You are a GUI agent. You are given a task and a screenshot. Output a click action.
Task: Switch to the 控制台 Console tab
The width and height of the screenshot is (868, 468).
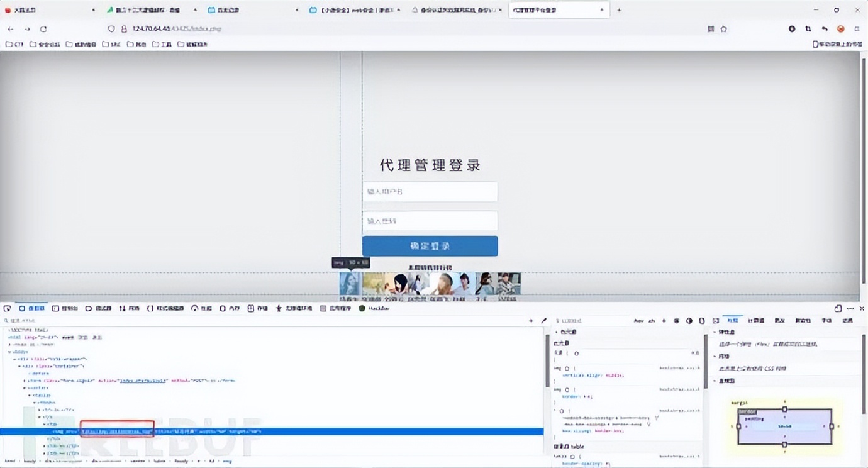[x=60, y=308]
